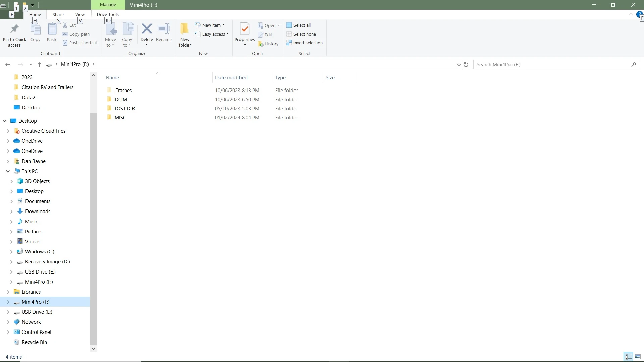Go back with the Back arrow
Image resolution: width=644 pixels, height=362 pixels.
[x=8, y=65]
